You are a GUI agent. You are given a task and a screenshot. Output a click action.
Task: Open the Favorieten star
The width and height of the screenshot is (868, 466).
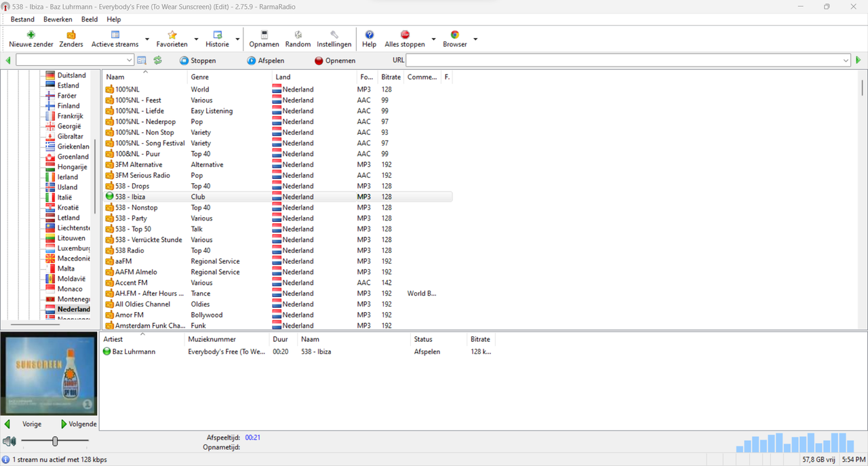click(x=172, y=39)
